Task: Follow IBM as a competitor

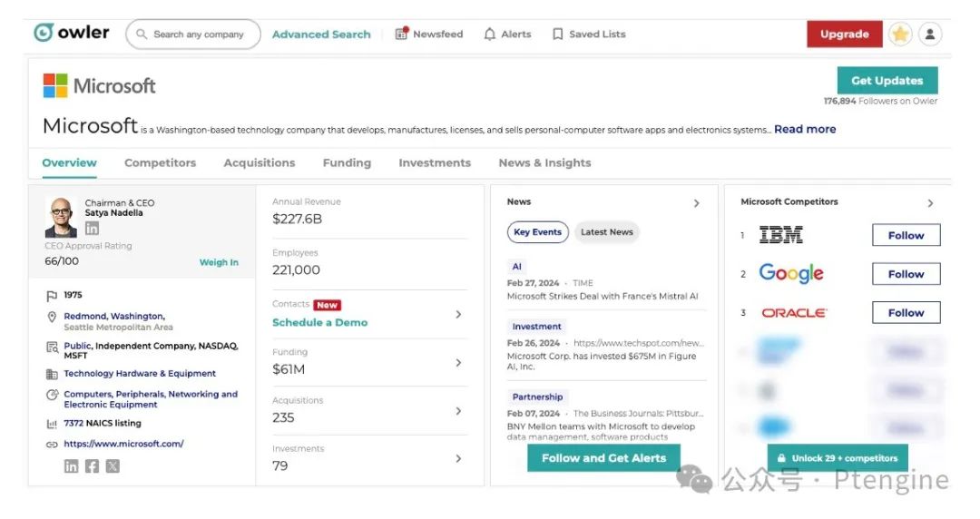Action: [x=906, y=236]
